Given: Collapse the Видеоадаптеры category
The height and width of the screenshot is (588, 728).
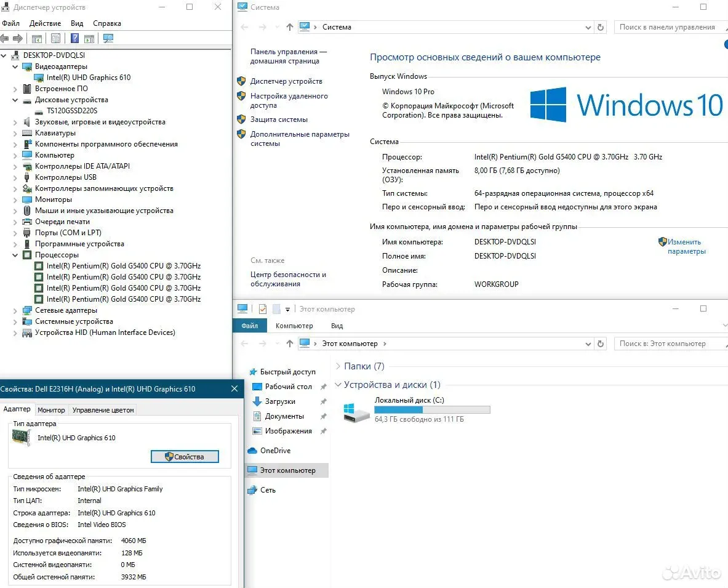Looking at the screenshot, I should [x=15, y=66].
